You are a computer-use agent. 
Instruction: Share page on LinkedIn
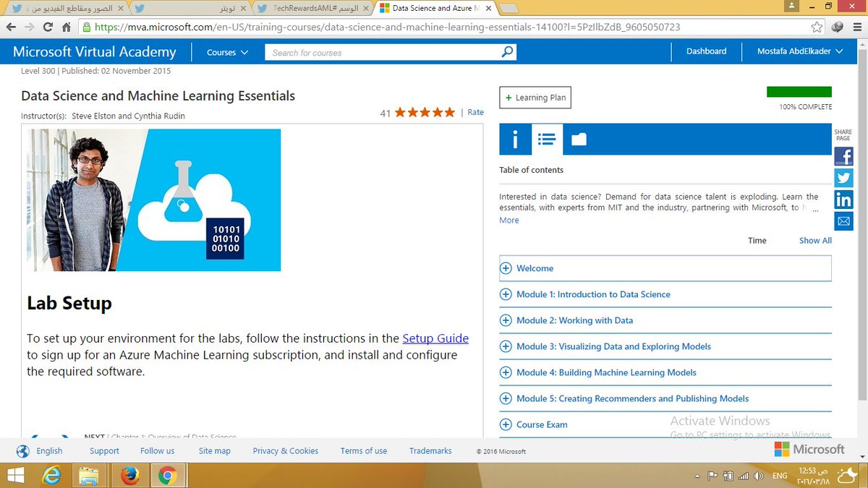tap(843, 200)
